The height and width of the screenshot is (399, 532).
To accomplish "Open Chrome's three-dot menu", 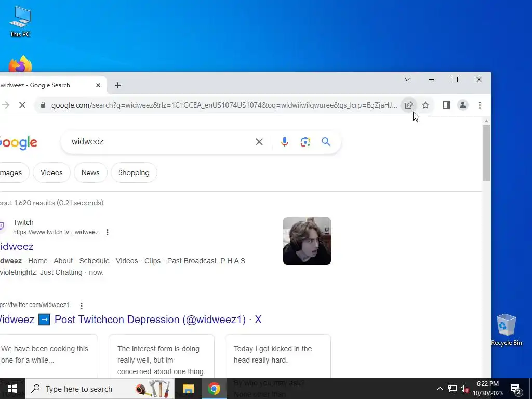I will click(x=480, y=105).
